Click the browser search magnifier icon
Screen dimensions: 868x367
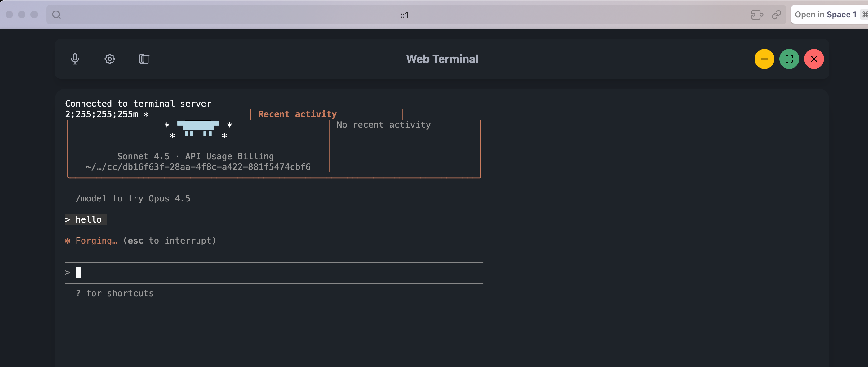click(56, 15)
